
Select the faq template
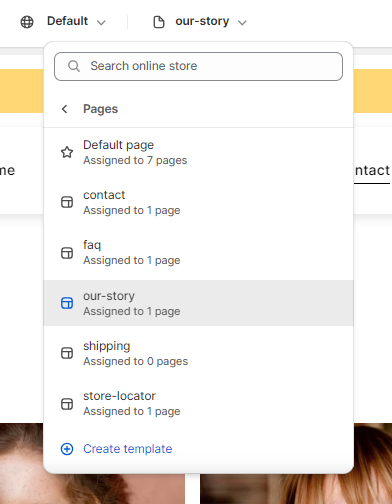point(198,252)
